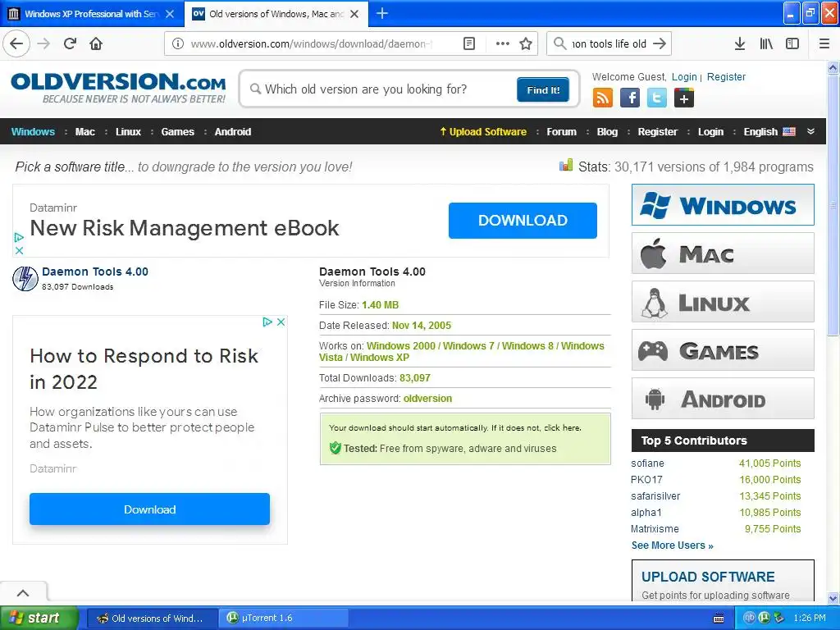This screenshot has width=840, height=630.
Task: Open the Windows Start button
Action: click(x=39, y=619)
